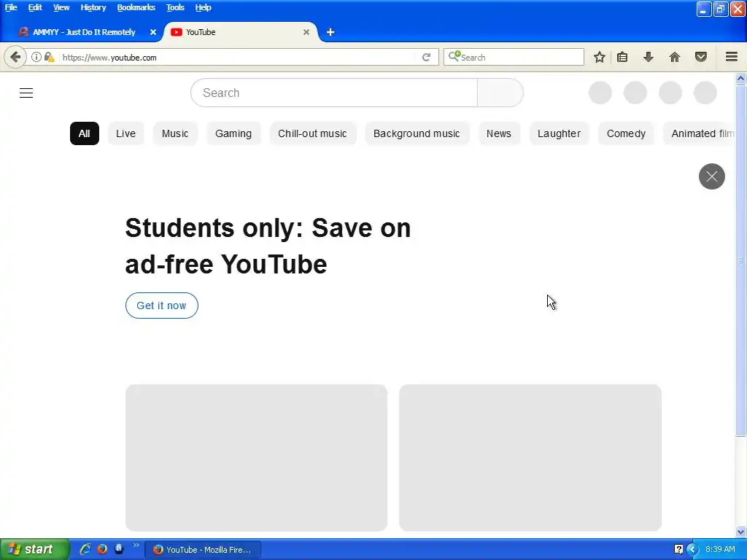Open the Firefox hamburger menu

[x=732, y=57]
